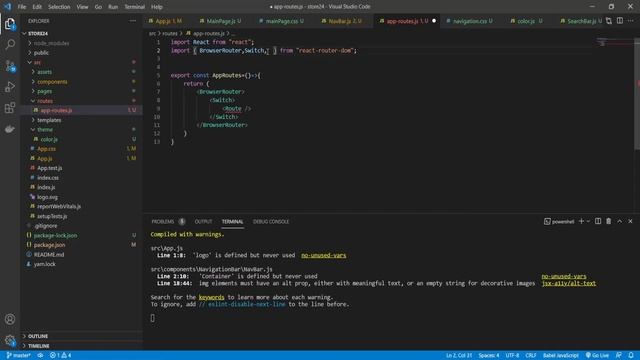Viewport: 640px width, 360px height.
Task: Close the terminal panel
Action: (630, 221)
